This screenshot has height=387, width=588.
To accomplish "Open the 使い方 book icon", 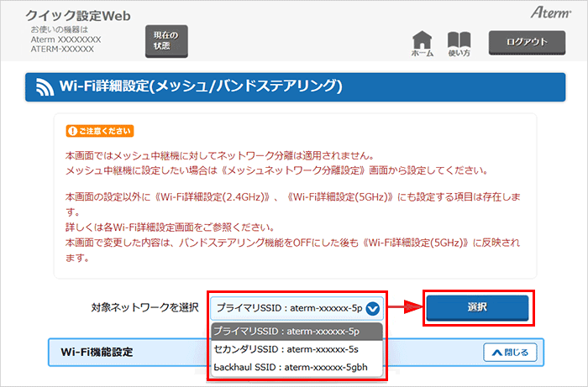I will [x=459, y=40].
